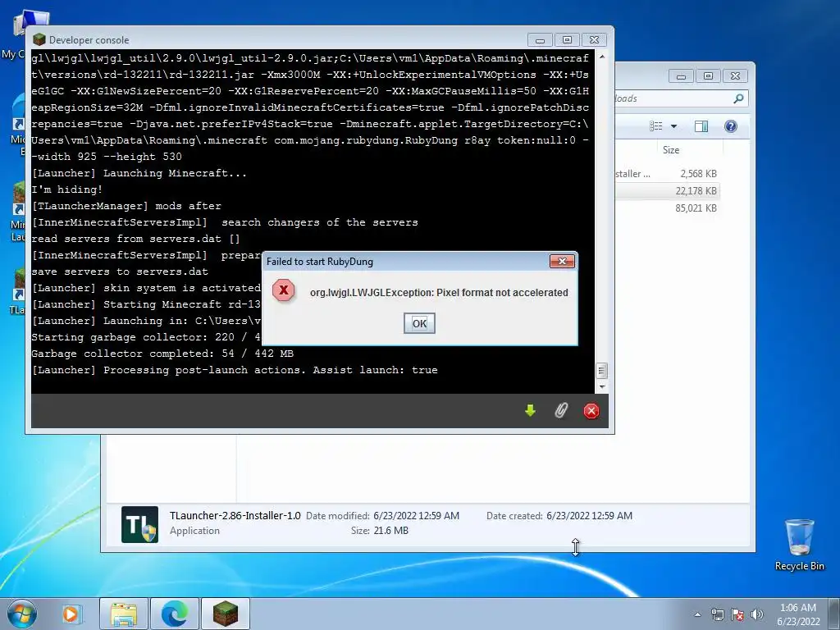The image size is (840, 630).
Task: Open File Explorer from the taskbar
Action: click(x=124, y=614)
